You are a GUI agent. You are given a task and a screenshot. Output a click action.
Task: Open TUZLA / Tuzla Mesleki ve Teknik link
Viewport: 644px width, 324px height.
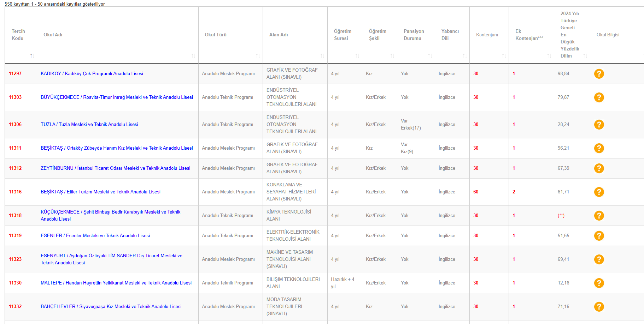pos(89,125)
